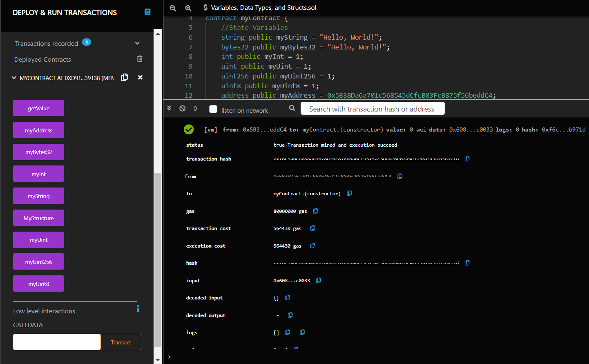Viewport: 589px width, 364px height.
Task: Copy the decoded input value
Action: [287, 297]
